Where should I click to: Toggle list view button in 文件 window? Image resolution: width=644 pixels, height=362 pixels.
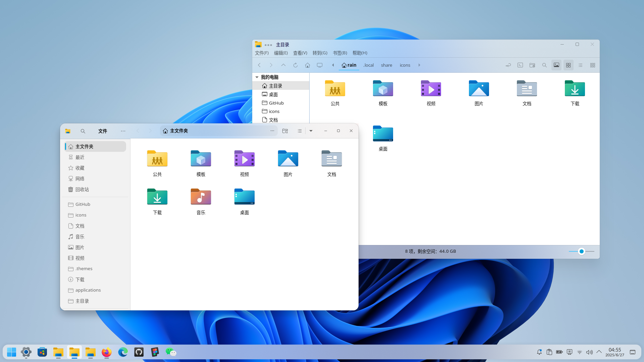point(300,131)
